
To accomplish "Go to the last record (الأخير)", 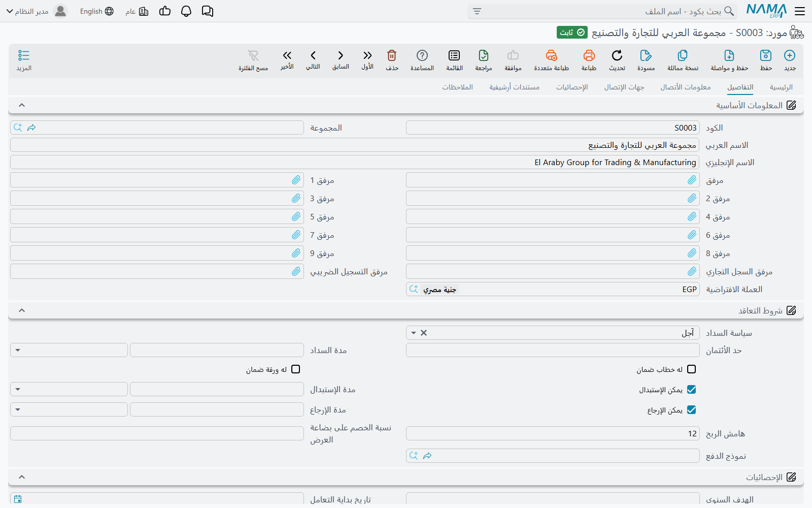I will click(x=287, y=55).
